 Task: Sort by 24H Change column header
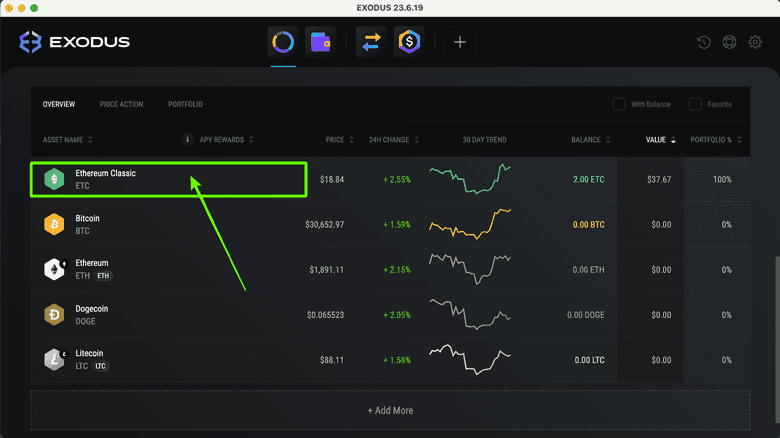point(393,140)
